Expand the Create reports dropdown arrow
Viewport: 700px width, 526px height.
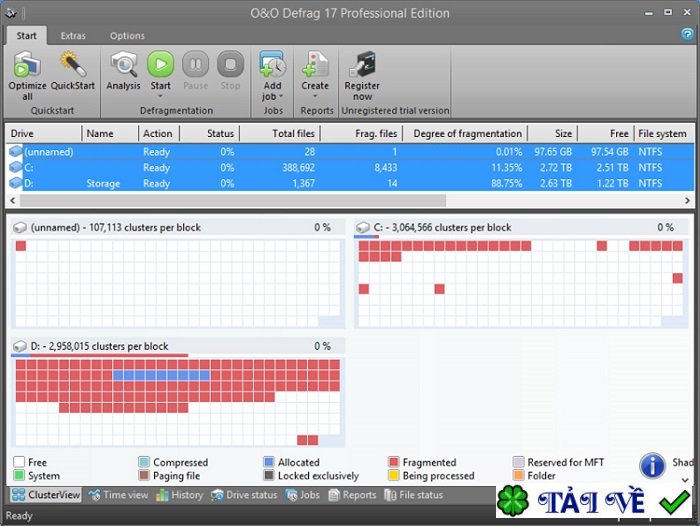click(x=315, y=96)
